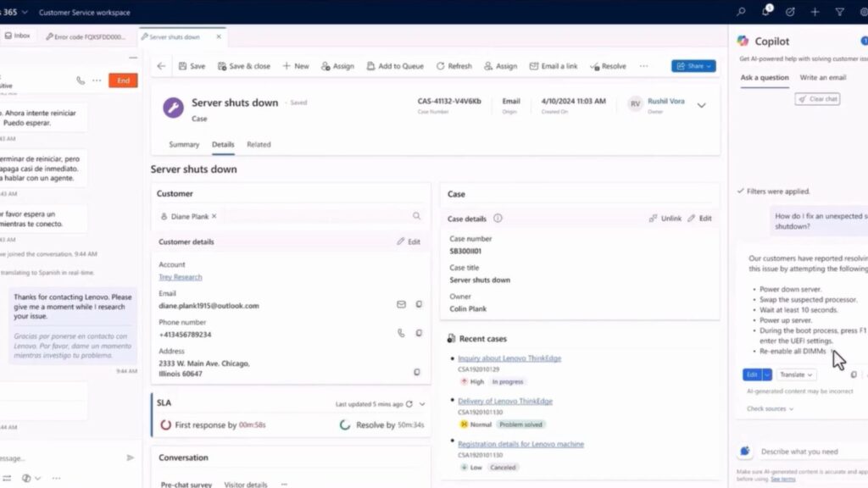Screen dimensions: 868x488
Task: Open the Trey Research account link
Action: coord(181,277)
